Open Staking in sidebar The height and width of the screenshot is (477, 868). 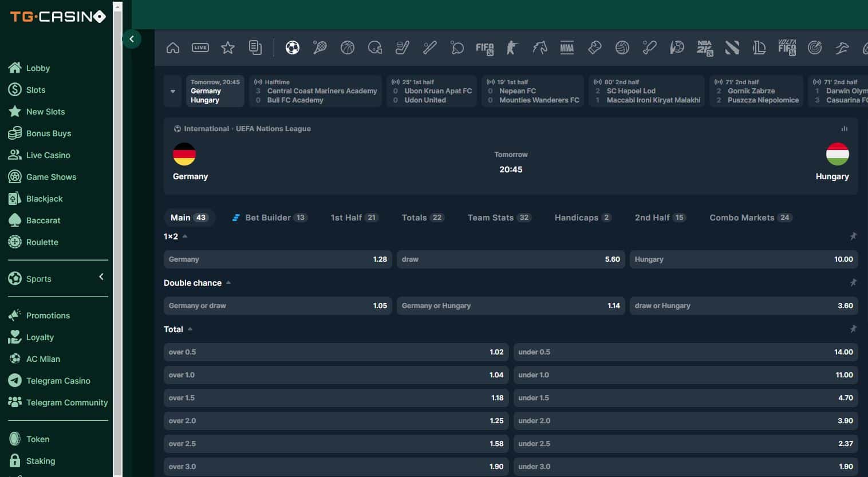[41, 461]
